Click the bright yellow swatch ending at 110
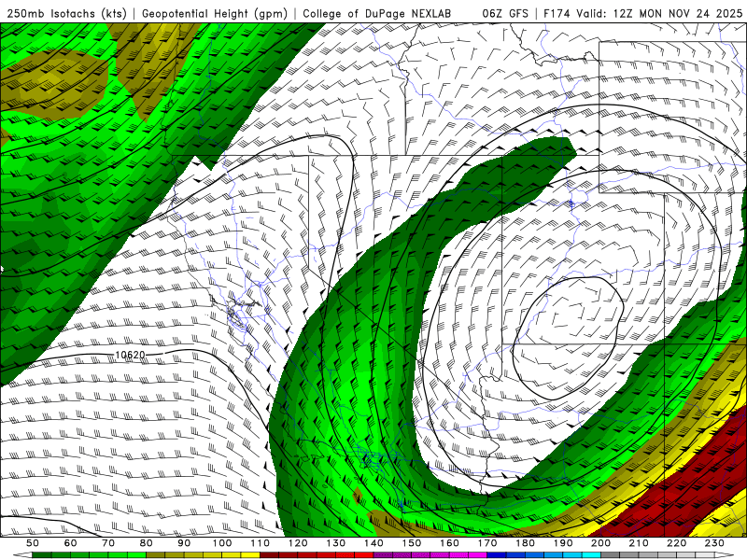 pos(250,555)
